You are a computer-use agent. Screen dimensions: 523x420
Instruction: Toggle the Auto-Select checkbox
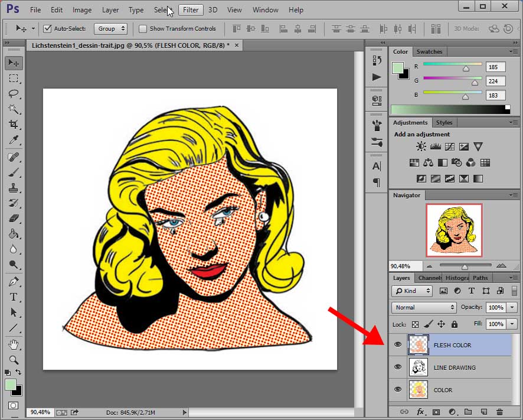(x=47, y=29)
